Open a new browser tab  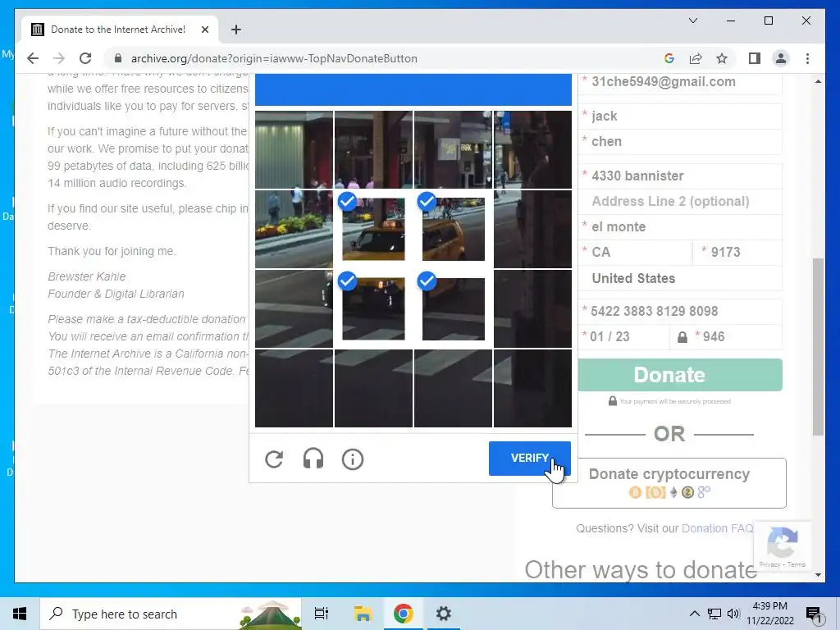236,30
